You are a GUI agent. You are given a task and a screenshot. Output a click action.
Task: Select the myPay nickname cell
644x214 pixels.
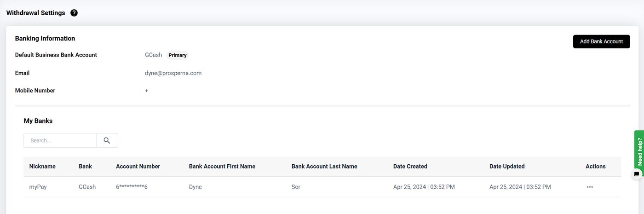click(x=38, y=187)
